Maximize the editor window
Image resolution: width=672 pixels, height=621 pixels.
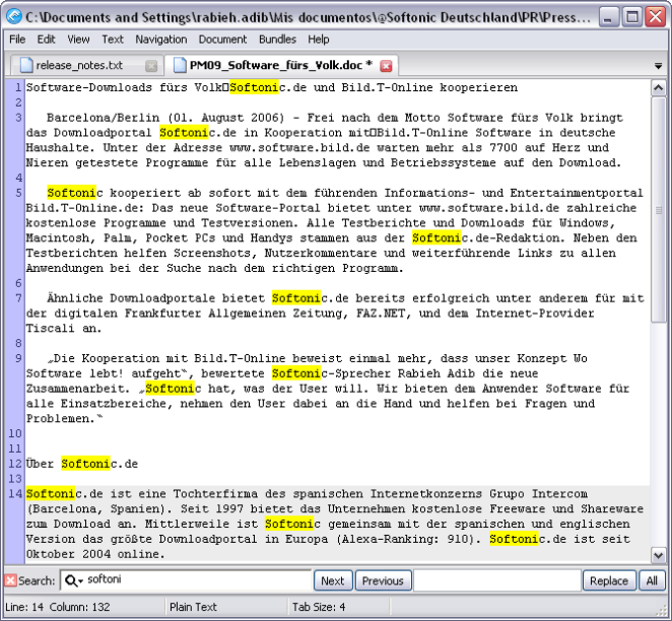click(631, 17)
